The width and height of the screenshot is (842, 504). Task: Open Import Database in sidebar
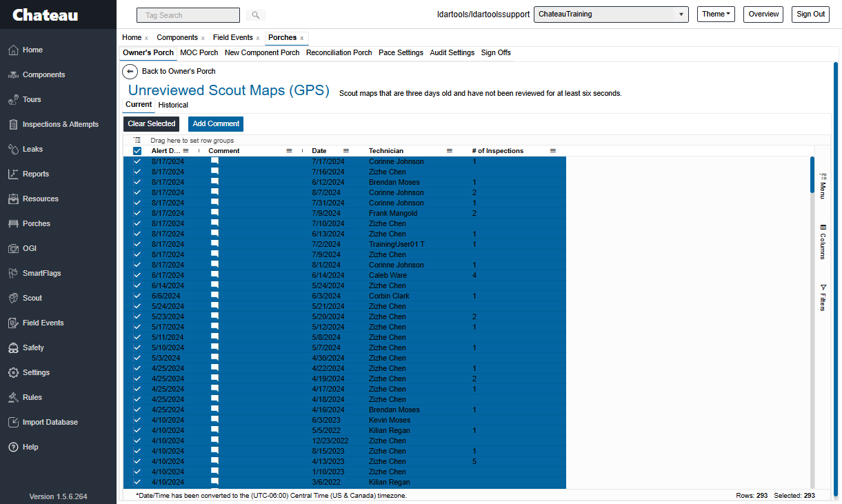pos(50,422)
